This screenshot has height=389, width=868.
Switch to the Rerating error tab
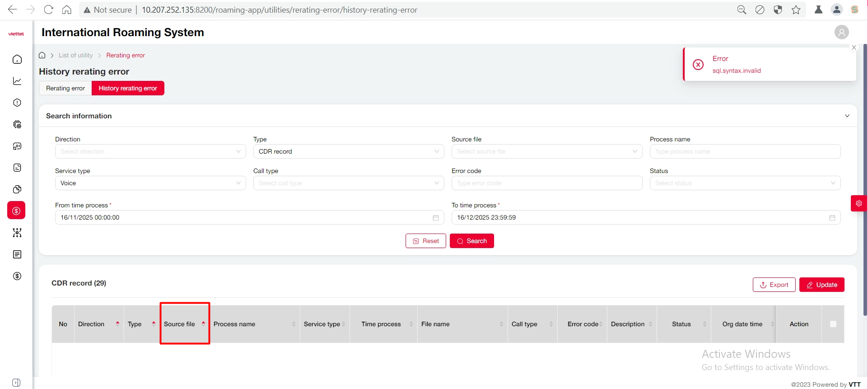tap(65, 88)
